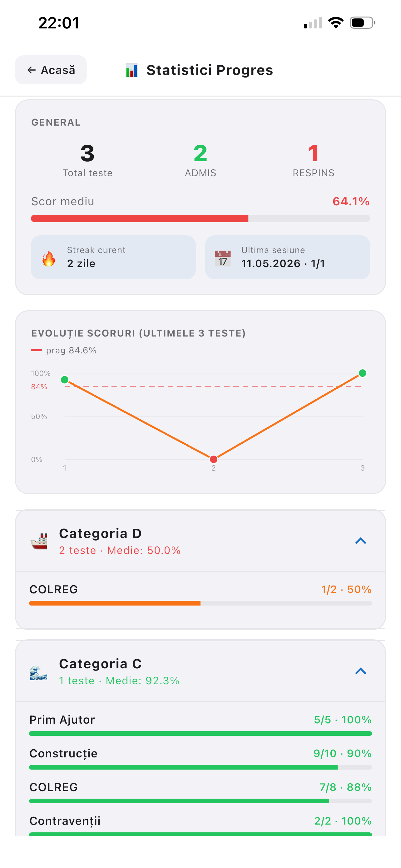
Task: Tap the fire streak icon
Action: coord(49,258)
